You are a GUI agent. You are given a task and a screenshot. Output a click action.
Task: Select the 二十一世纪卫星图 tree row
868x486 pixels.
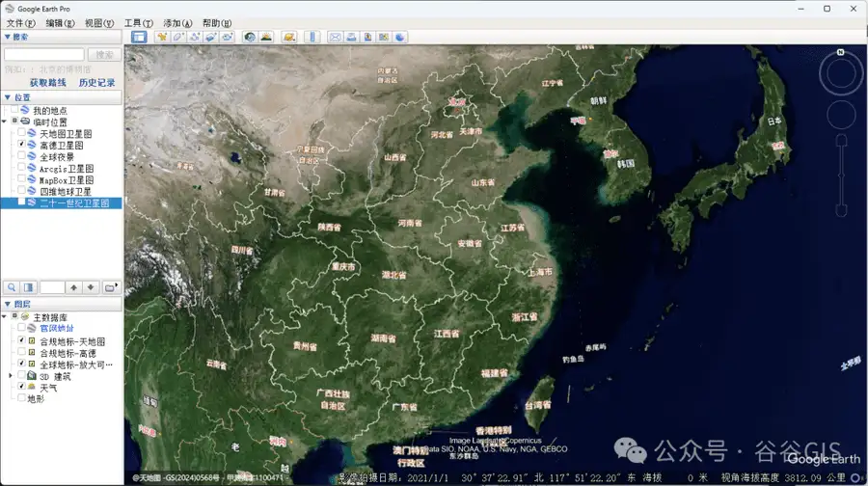coord(61,202)
